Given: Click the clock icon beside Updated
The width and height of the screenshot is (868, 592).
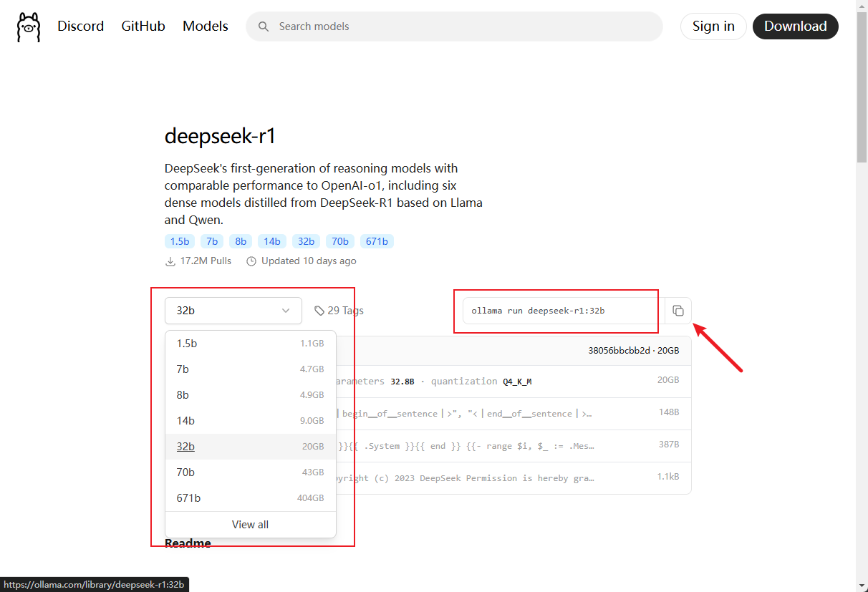Looking at the screenshot, I should [x=251, y=261].
